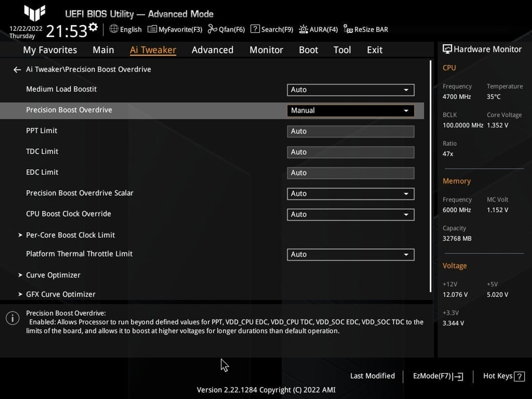Open the Precision Boost Overdrive Scalar dropdown
The width and height of the screenshot is (532, 399).
click(x=351, y=194)
